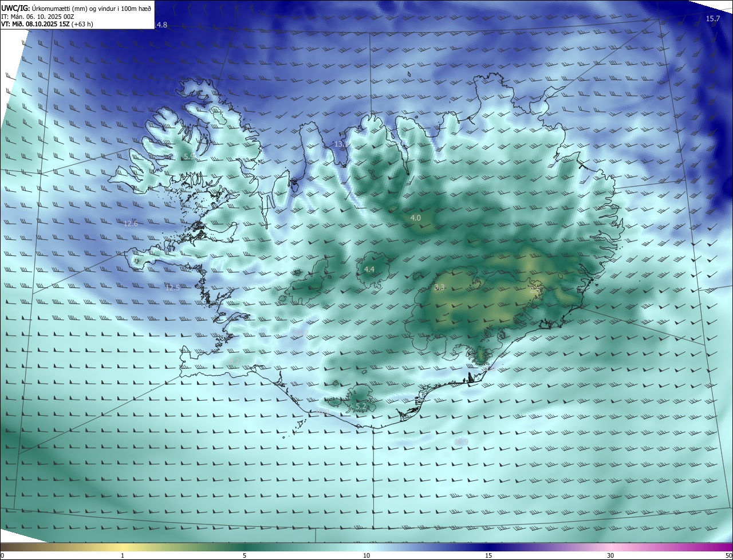Select the 5.5 value over the Westfjords
Screen dimensions: 733x560
[x=189, y=156]
